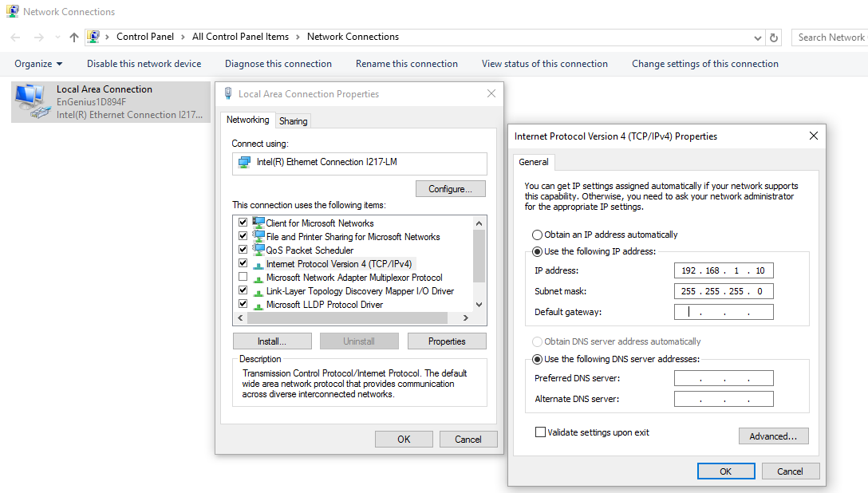Click the Up one level arrow
Image resolution: width=868 pixels, height=493 pixels.
73,37
